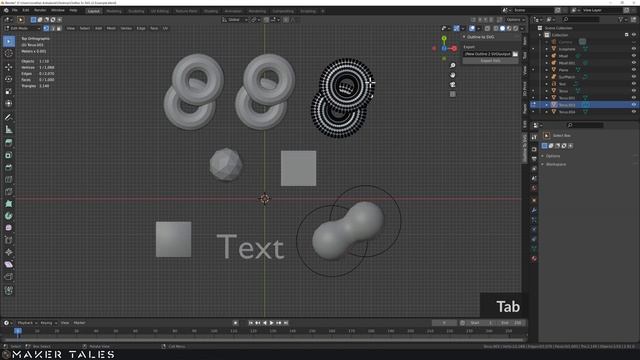This screenshot has width=640, height=360.
Task: Hide the Plane object in outliner
Action: tap(634, 70)
